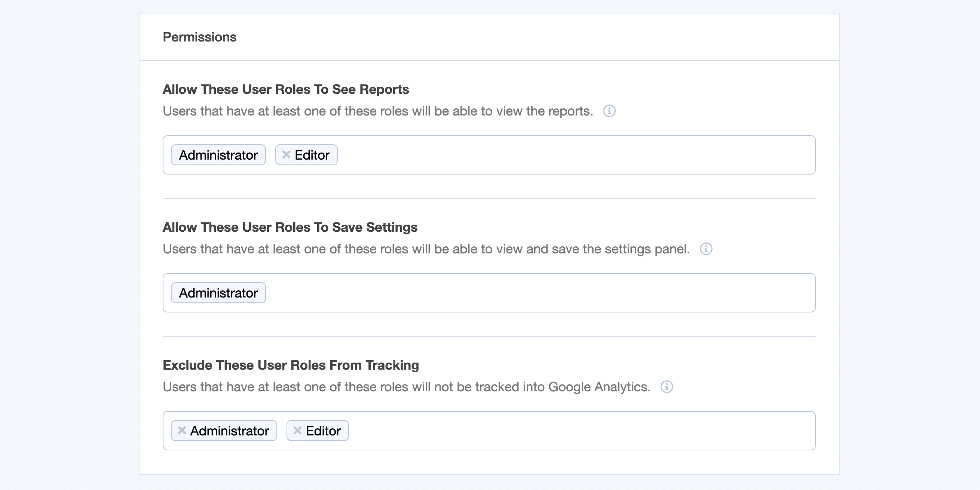Click description text about Google Analytics tracking

[406, 387]
